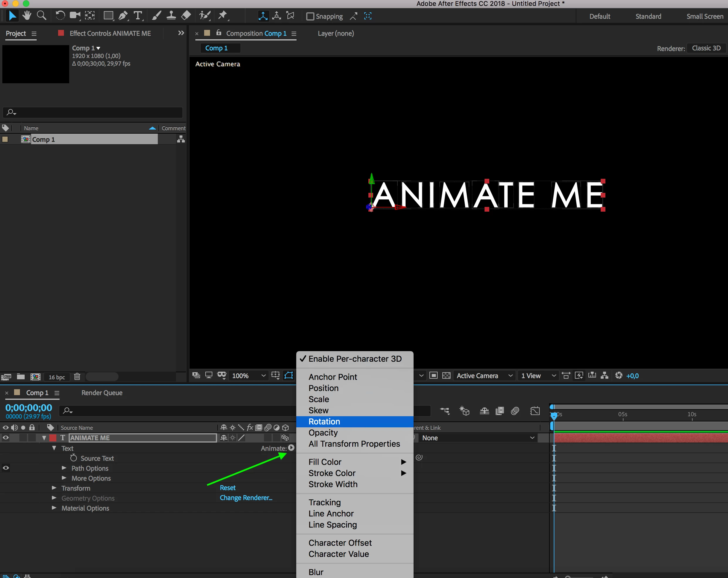
Task: Expand the Transform property group
Action: 54,488
